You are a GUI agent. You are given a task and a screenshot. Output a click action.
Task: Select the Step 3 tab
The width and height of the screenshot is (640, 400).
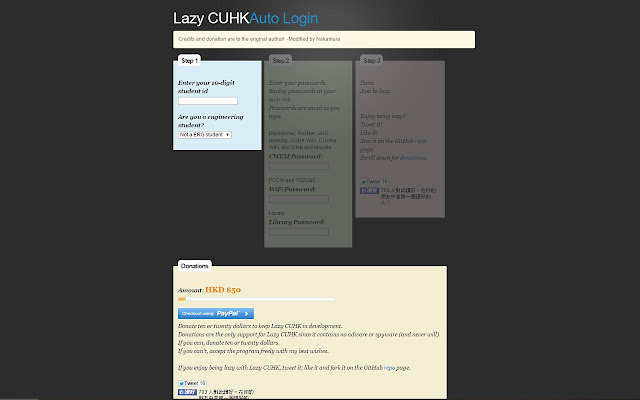pos(371,60)
